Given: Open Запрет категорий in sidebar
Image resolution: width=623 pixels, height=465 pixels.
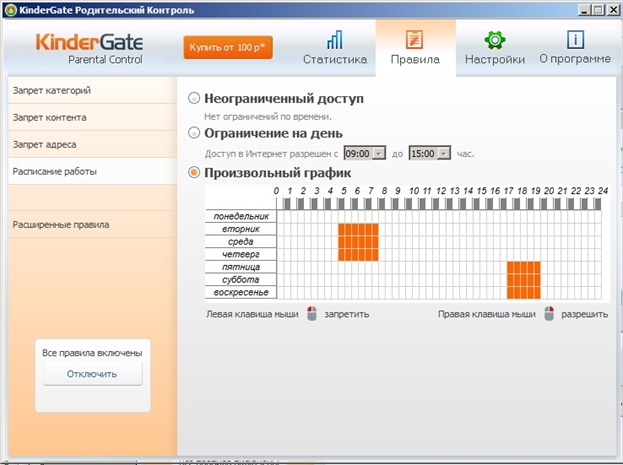Looking at the screenshot, I should 92,90.
